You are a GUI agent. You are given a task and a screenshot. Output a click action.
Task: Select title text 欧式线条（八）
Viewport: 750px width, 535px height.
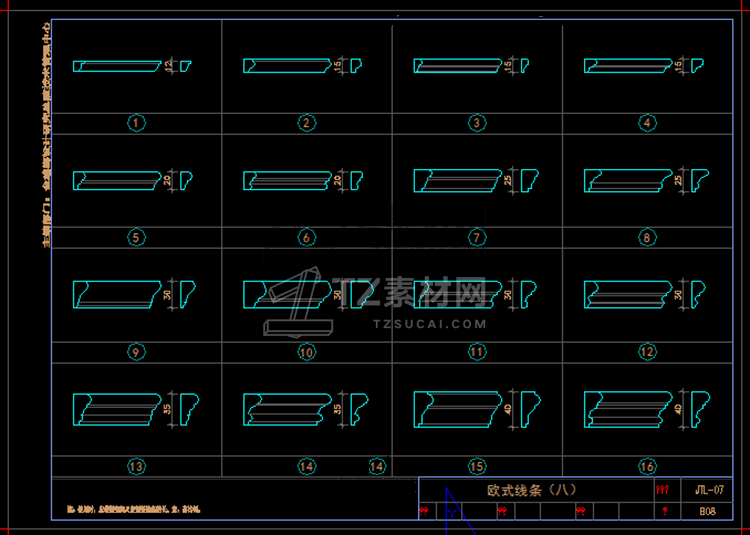click(x=531, y=490)
